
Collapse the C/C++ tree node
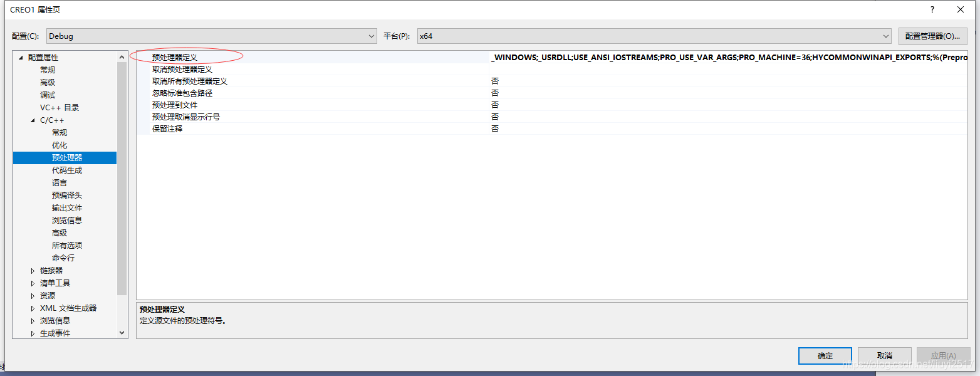click(33, 120)
